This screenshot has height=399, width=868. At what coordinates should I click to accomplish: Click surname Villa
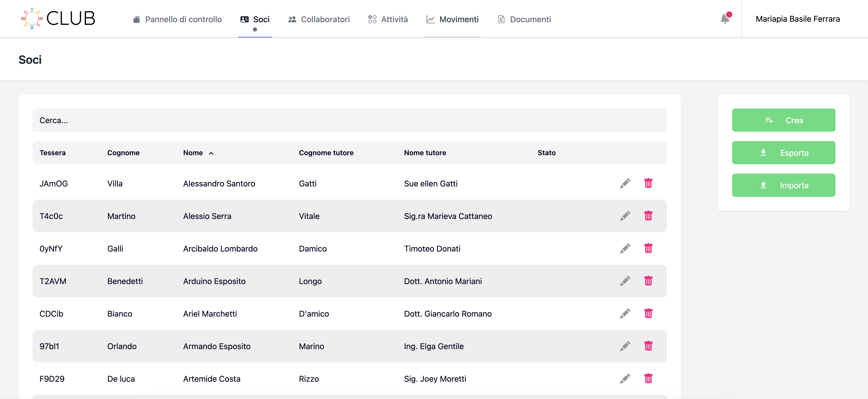[x=115, y=183]
